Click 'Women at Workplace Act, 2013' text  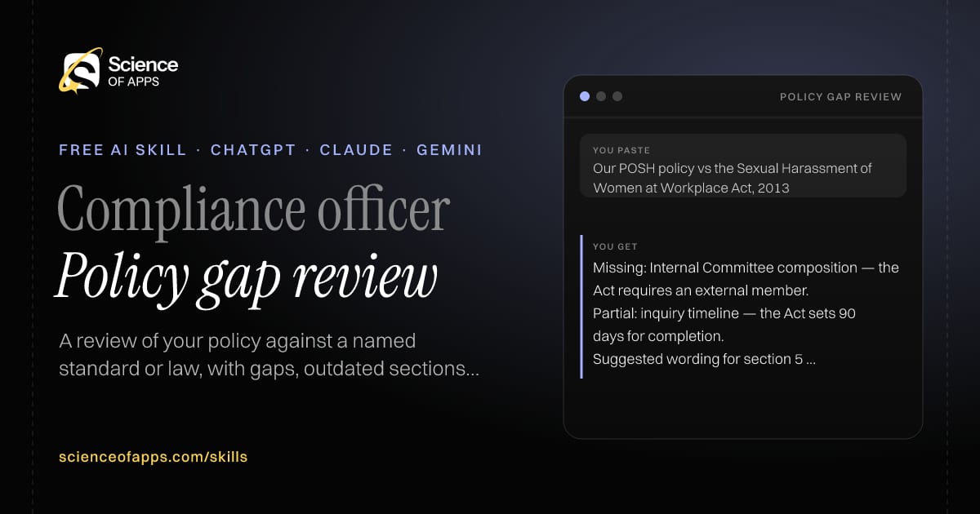point(691,188)
